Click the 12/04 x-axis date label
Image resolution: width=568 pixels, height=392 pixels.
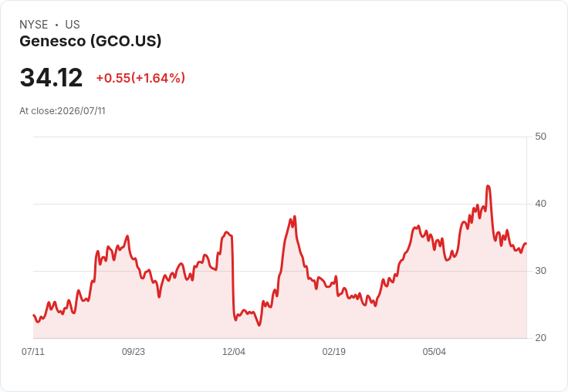[234, 352]
